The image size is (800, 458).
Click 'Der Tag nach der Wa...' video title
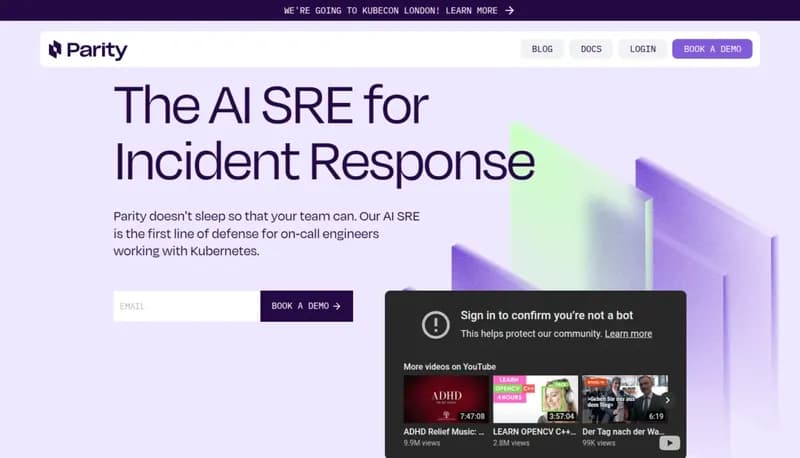click(x=623, y=431)
